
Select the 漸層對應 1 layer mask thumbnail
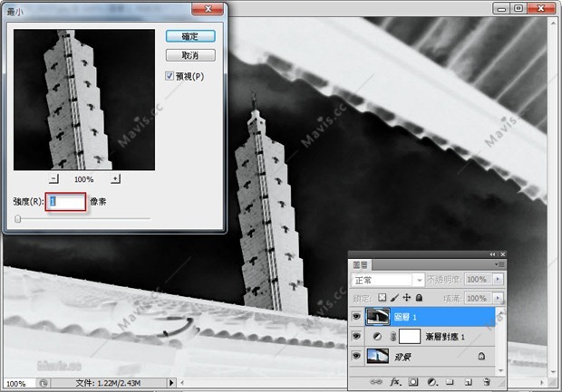coord(410,337)
